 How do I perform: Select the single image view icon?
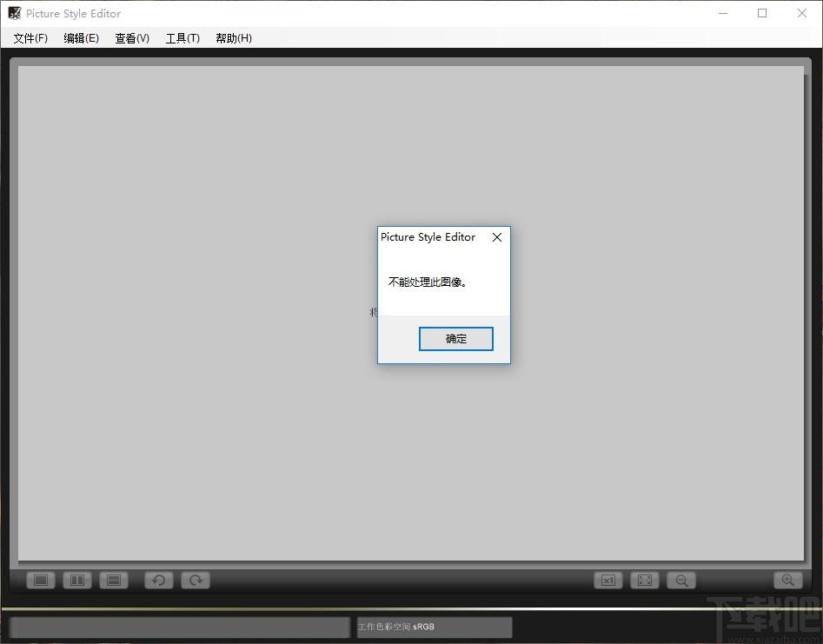[x=41, y=580]
